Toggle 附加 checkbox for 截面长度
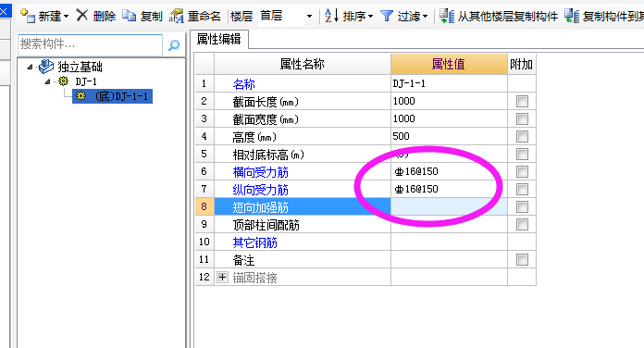The width and height of the screenshot is (644, 348). (522, 101)
